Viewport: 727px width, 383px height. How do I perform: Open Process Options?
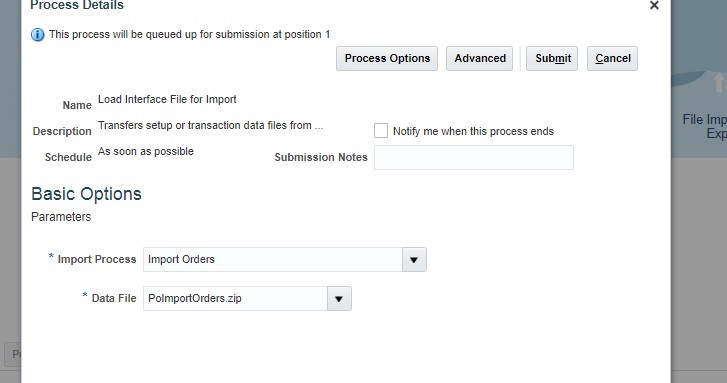(387, 58)
